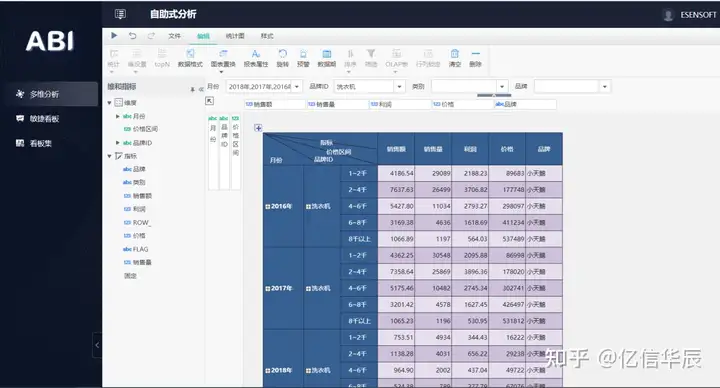Image resolution: width=720 pixels, height=388 pixels.
Task: Click the 销售额 column field box
Action: coord(275,105)
